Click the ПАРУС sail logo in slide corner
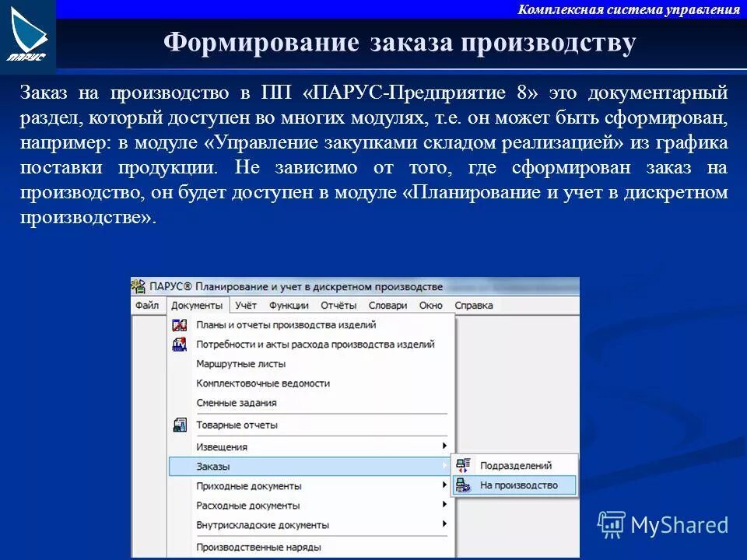This screenshot has width=747, height=560. coord(26,30)
